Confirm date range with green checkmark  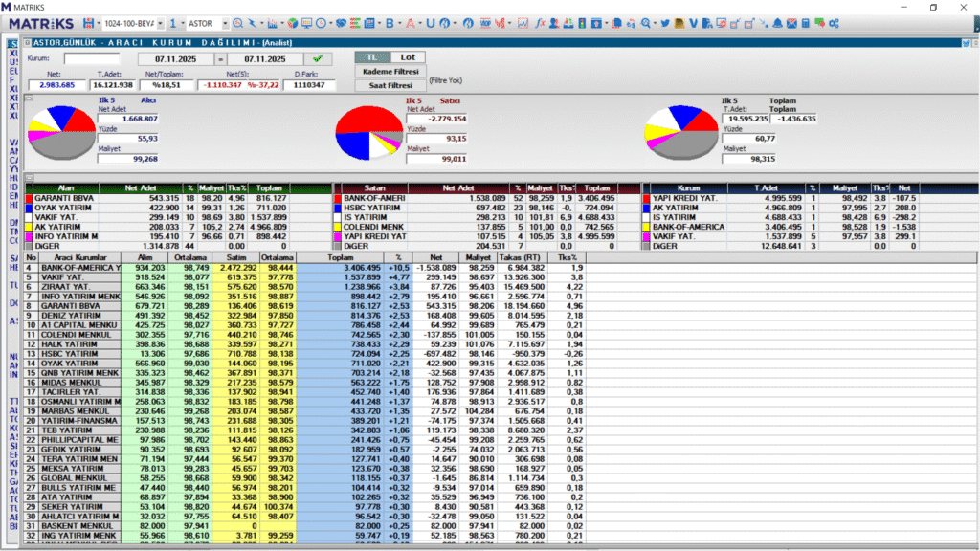point(317,58)
